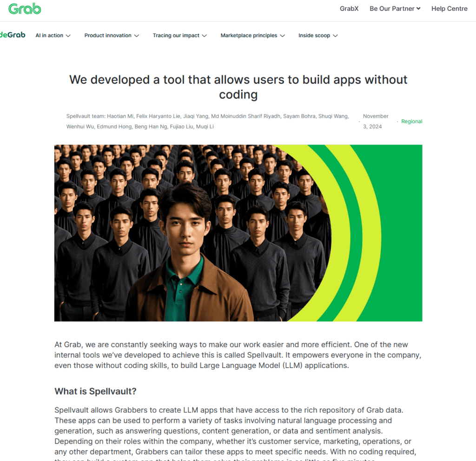Open the InsideGrab logo link
Viewport: 476px width, 461px height.
13,35
